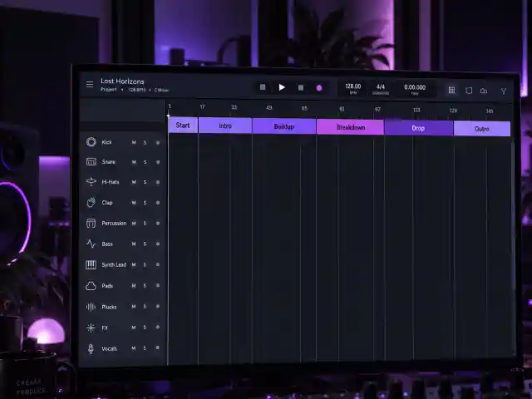
Task: Select the Buildup section marker
Action: click(x=284, y=126)
